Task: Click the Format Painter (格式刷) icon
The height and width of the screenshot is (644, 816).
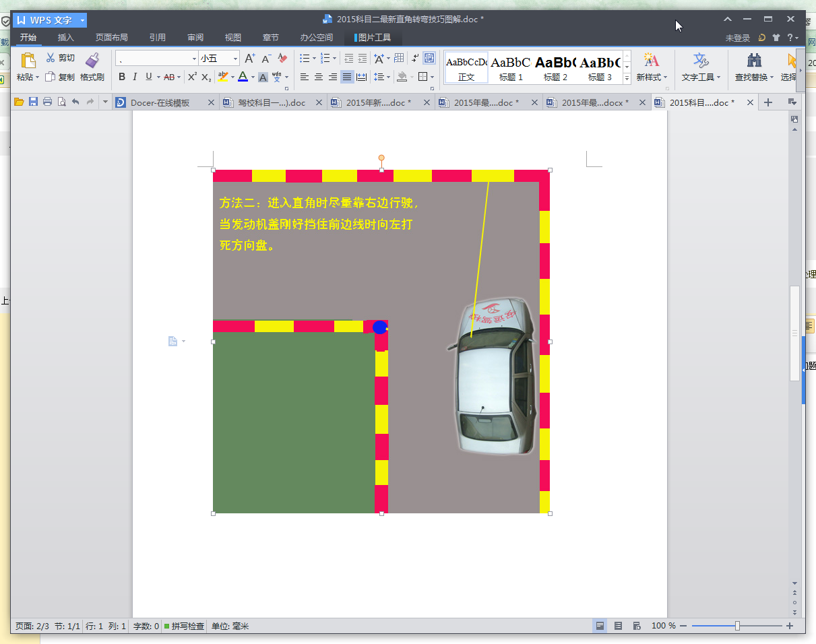Action: click(x=92, y=61)
